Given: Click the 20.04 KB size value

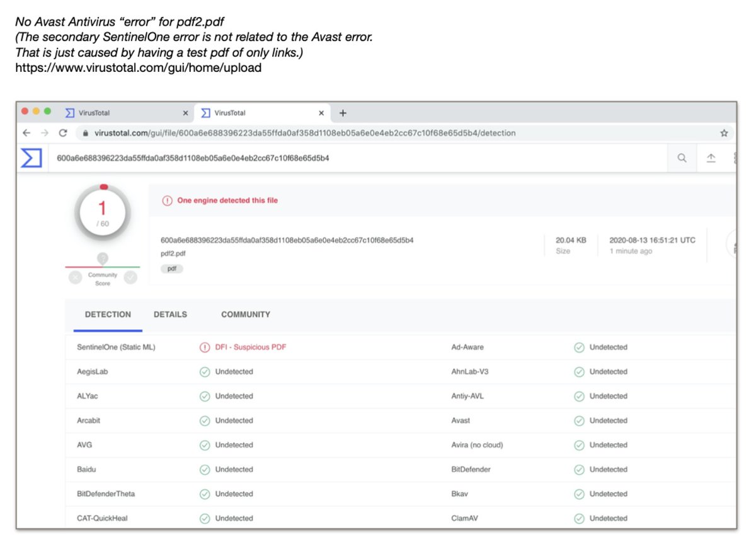Looking at the screenshot, I should pos(571,240).
